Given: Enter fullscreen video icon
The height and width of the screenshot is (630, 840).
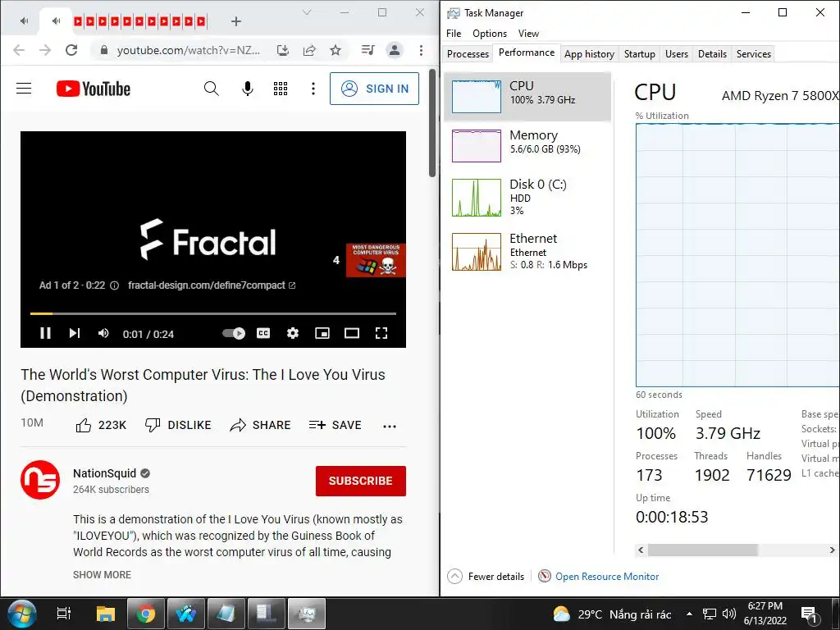Looking at the screenshot, I should click(x=381, y=333).
